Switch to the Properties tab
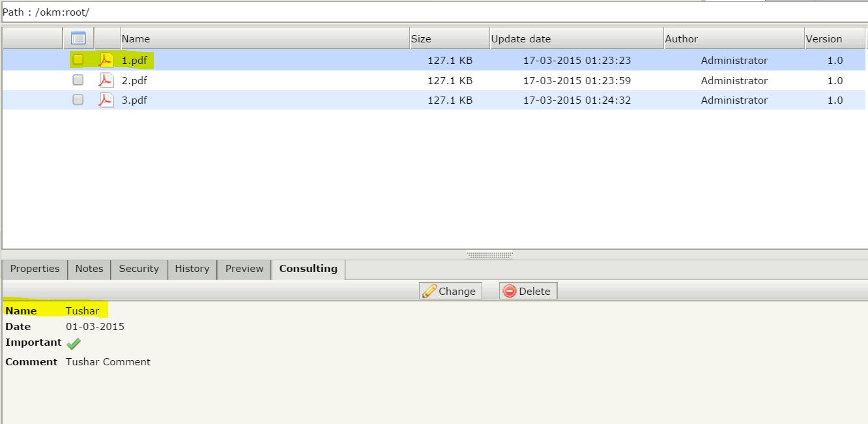The image size is (868, 424). tap(35, 269)
